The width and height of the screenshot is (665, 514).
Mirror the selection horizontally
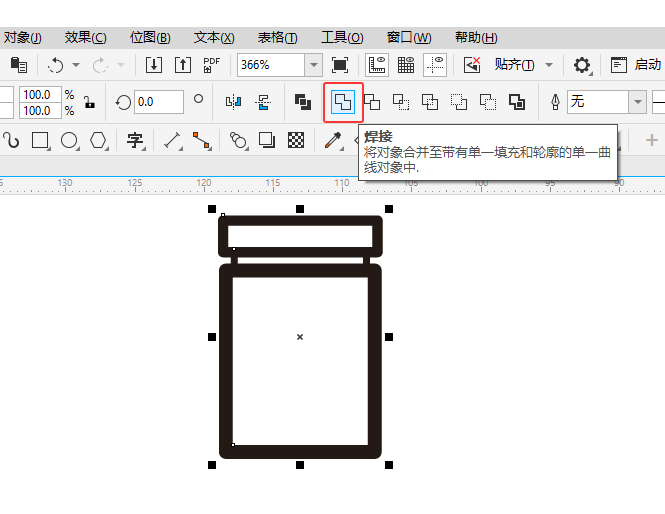tap(233, 102)
